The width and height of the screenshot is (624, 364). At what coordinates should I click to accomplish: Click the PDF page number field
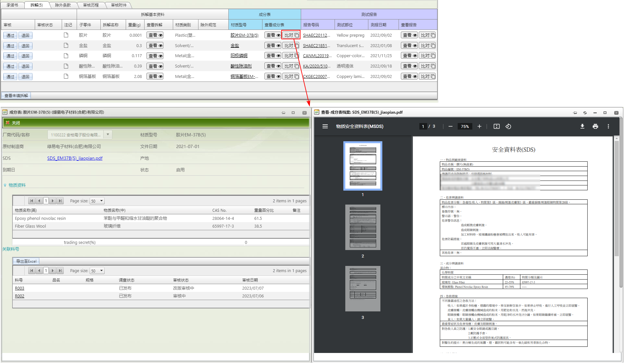423,126
